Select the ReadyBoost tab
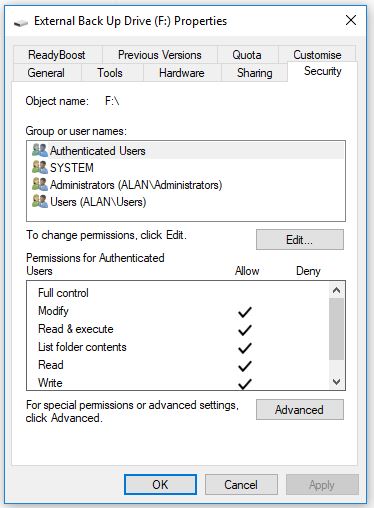 point(57,55)
